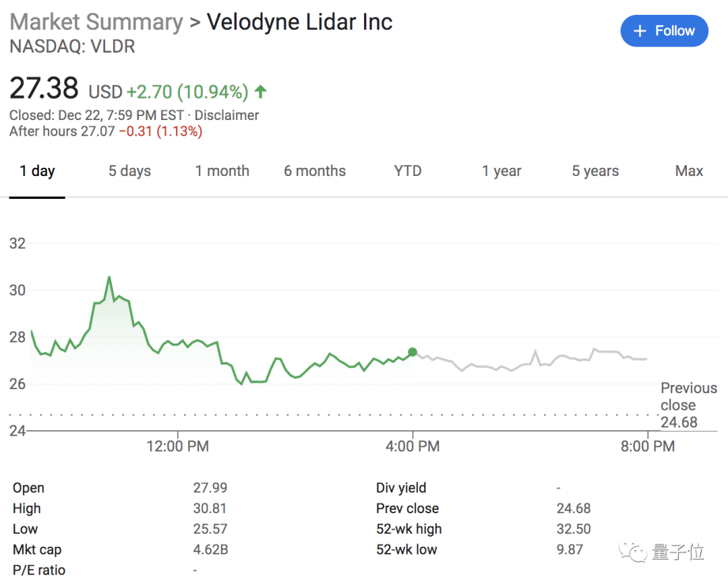Switch to the 5 years tab
This screenshot has width=728, height=584.
click(x=595, y=171)
